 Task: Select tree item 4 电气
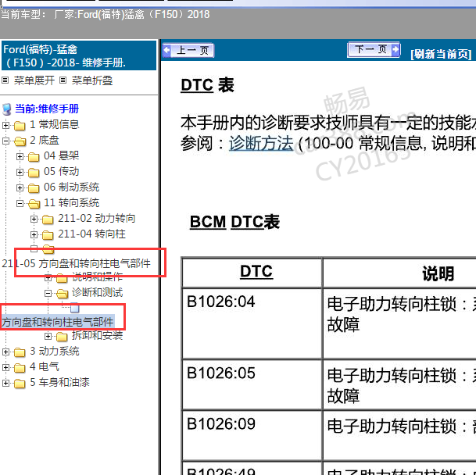45,366
